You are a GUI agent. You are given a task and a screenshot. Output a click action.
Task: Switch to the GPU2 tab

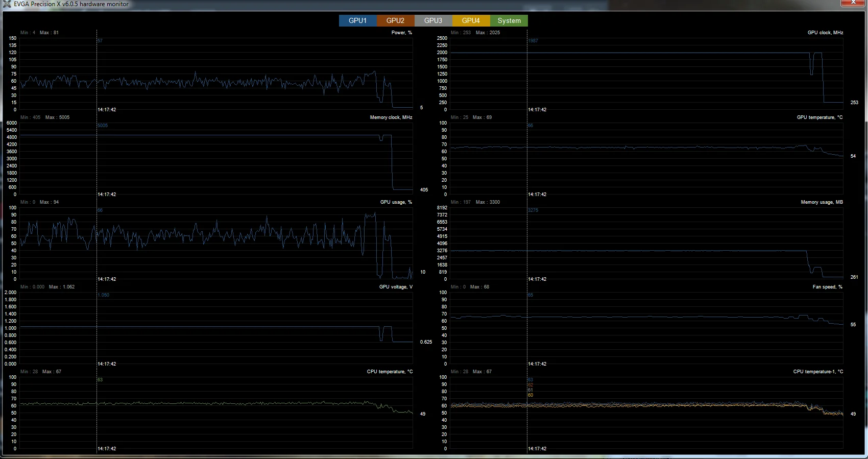pyautogui.click(x=396, y=20)
